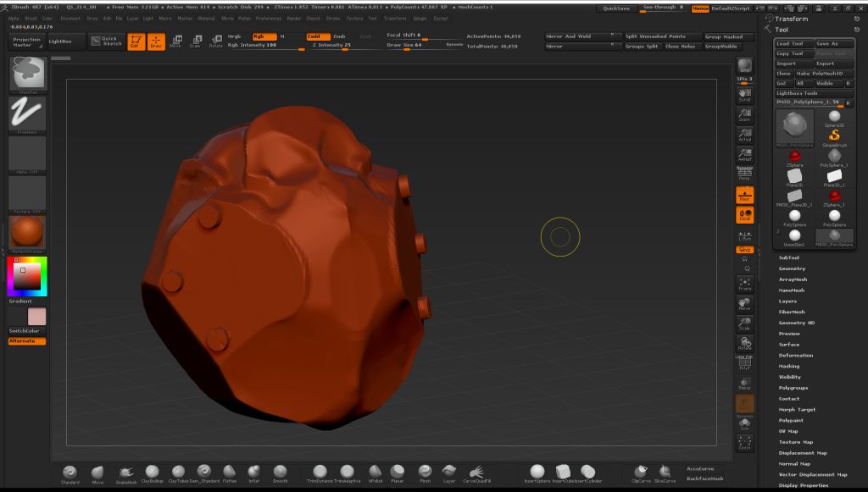Select the SimpleBrush tool
The image size is (868, 492).
tap(834, 136)
